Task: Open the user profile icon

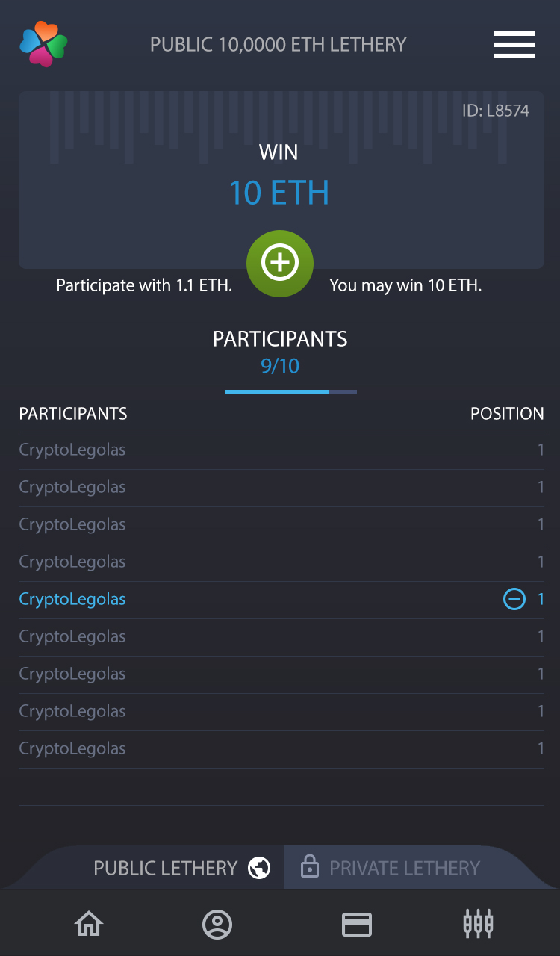Action: [217, 925]
